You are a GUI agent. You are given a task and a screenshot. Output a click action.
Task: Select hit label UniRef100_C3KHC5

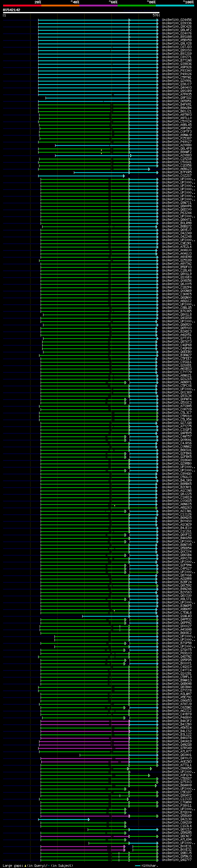[177, 294]
